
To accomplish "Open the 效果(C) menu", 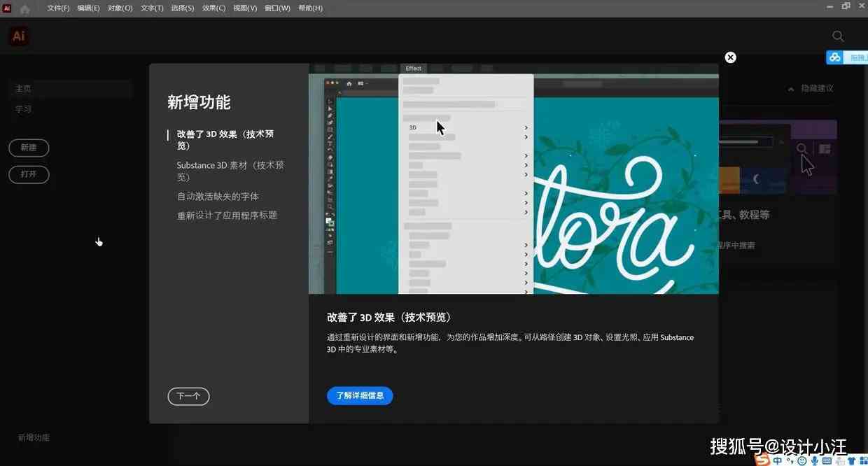I will click(x=213, y=8).
